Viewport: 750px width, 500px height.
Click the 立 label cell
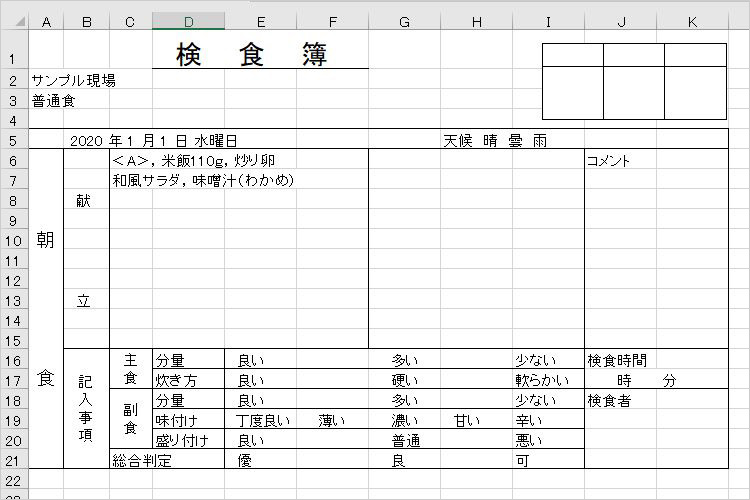pos(83,301)
